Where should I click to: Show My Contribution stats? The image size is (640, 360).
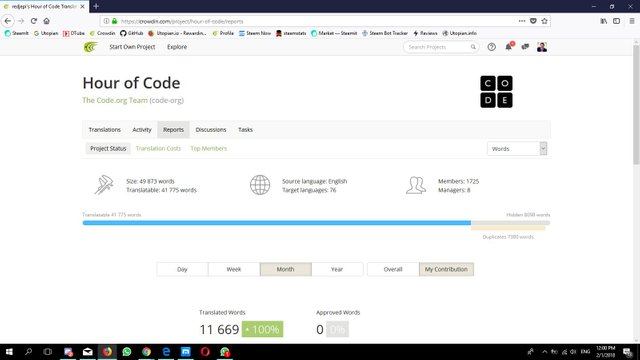[446, 269]
